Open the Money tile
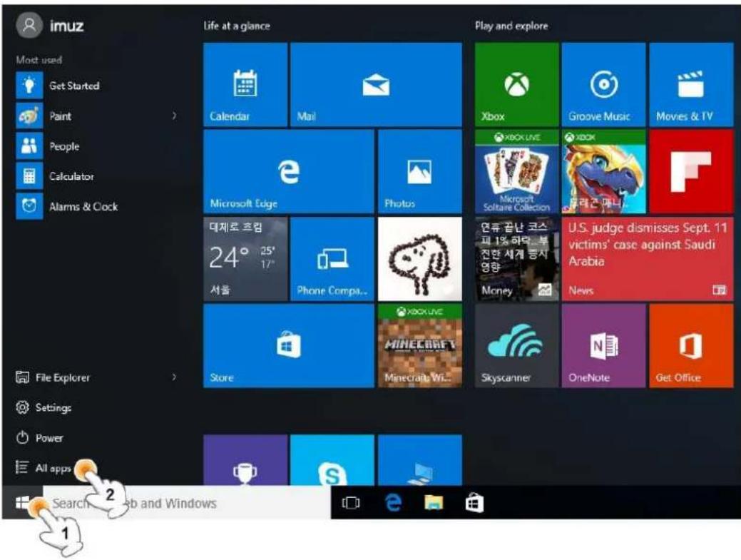Image resolution: width=741 pixels, height=560 pixels. pos(516,259)
